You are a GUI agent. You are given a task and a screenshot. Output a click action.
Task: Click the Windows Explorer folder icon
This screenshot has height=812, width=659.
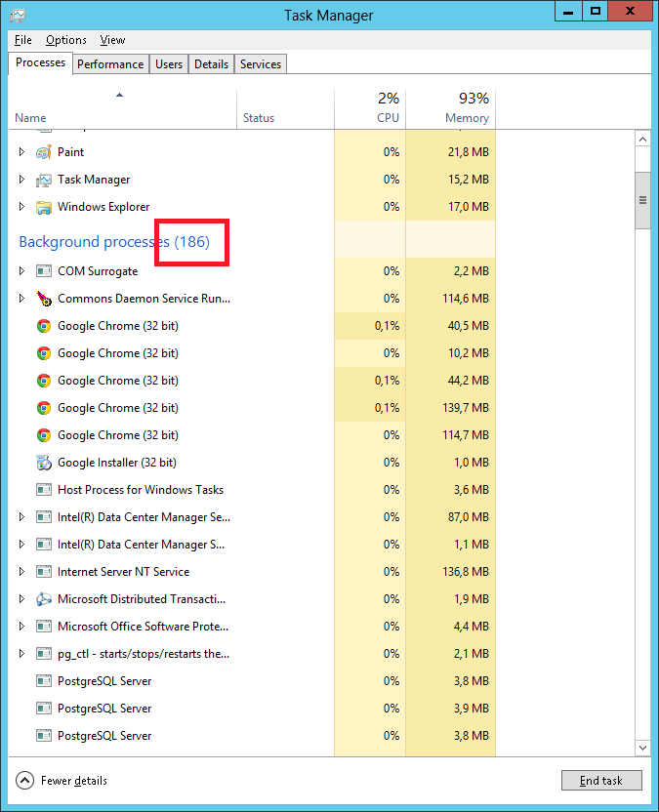click(x=43, y=207)
